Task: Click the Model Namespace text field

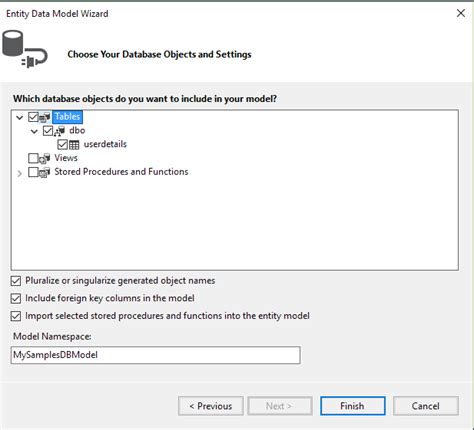Action: (155, 355)
